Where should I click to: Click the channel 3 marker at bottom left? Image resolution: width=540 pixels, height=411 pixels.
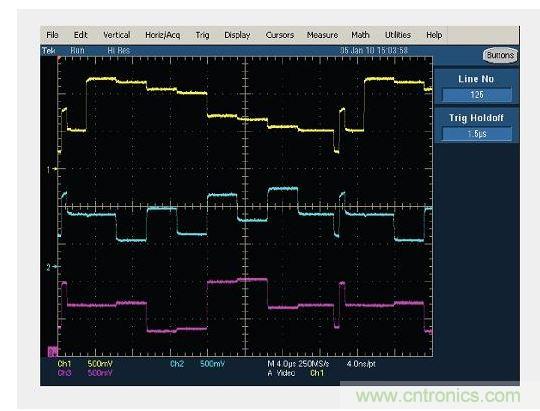[52, 351]
